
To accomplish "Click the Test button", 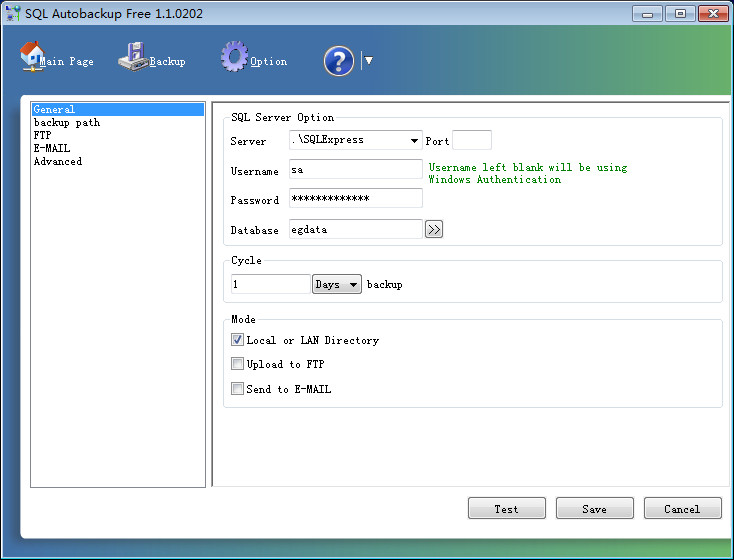I will [x=506, y=508].
